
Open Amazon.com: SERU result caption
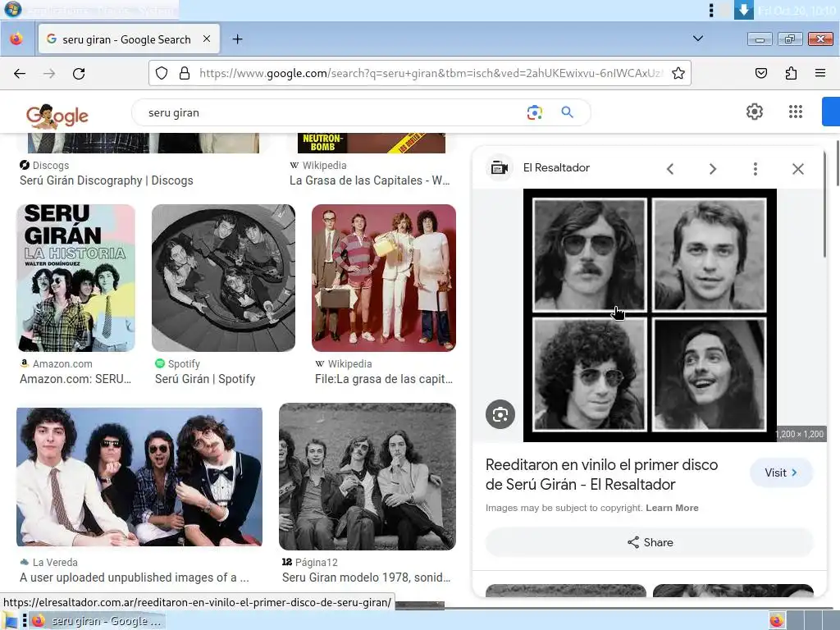(75, 379)
